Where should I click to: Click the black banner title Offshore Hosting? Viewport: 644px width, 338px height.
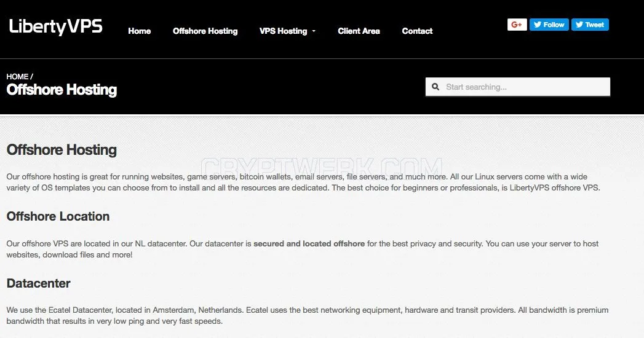point(62,90)
